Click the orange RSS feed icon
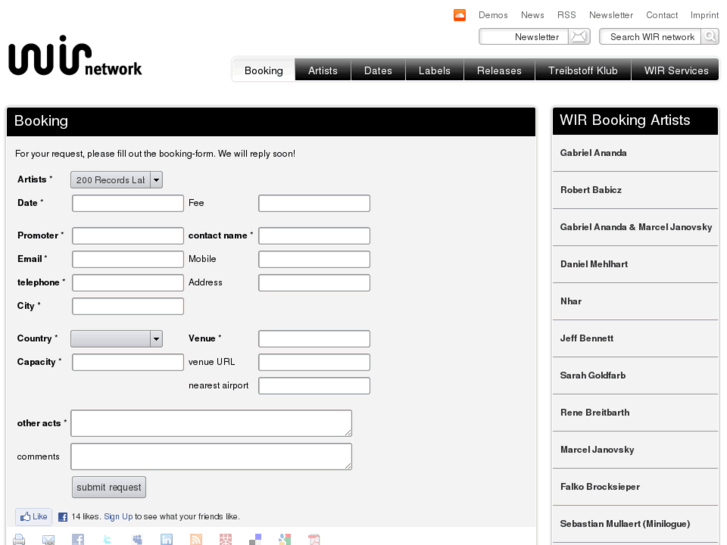The height and width of the screenshot is (545, 727). pyautogui.click(x=196, y=539)
